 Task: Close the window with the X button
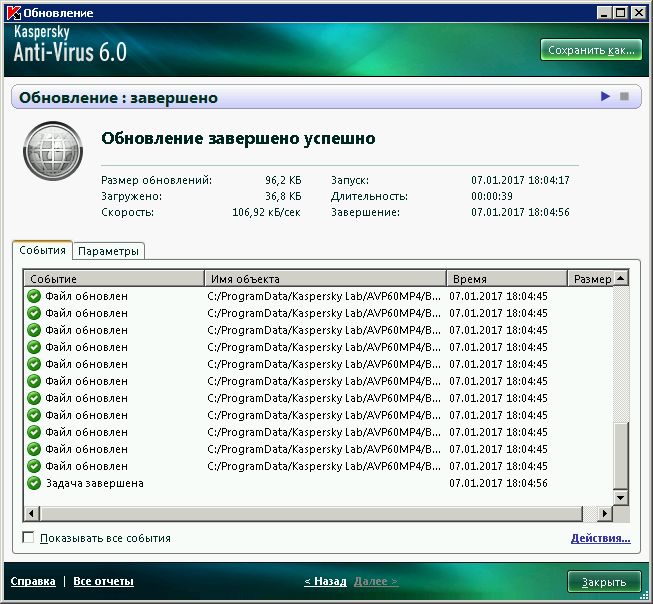638,13
